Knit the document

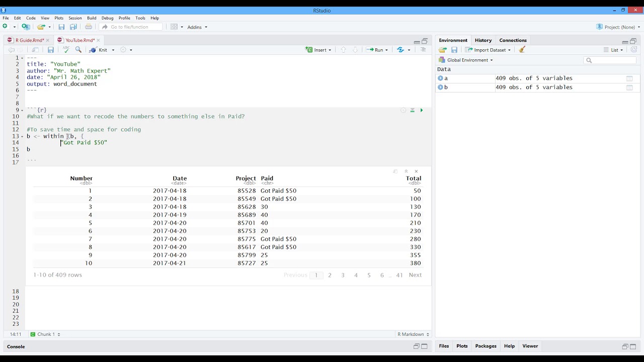pos(99,50)
